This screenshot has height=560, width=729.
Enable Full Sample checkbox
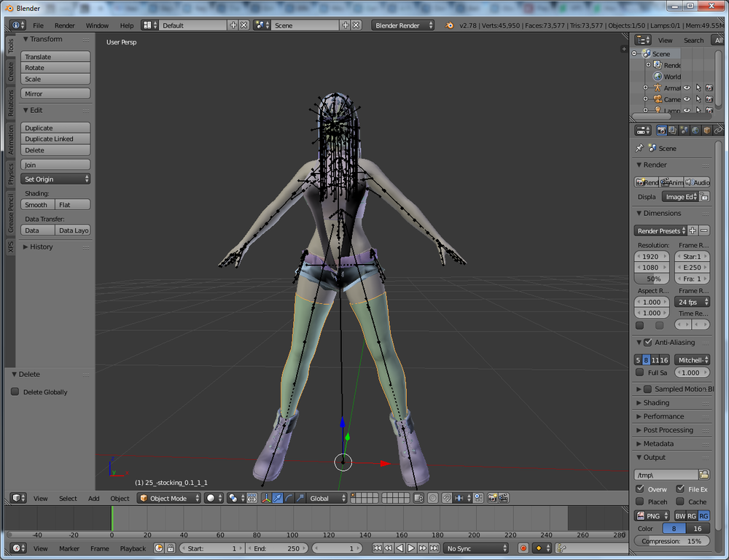640,372
